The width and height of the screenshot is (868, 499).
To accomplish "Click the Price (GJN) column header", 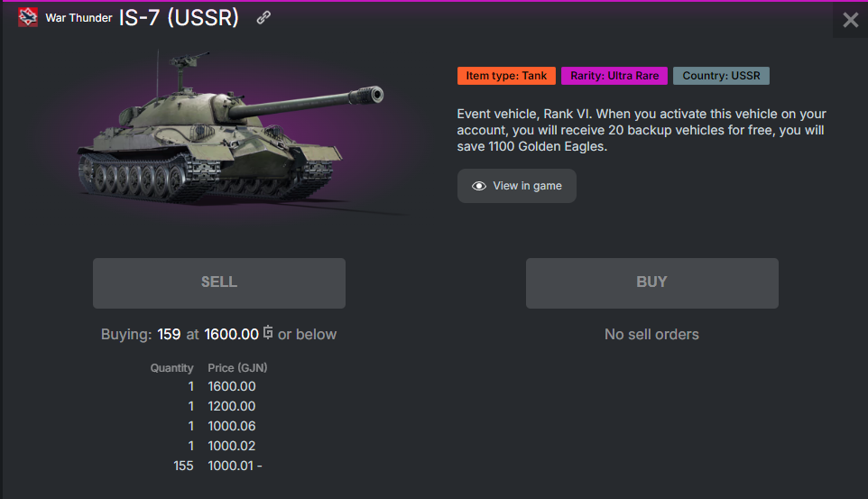I will [x=237, y=368].
